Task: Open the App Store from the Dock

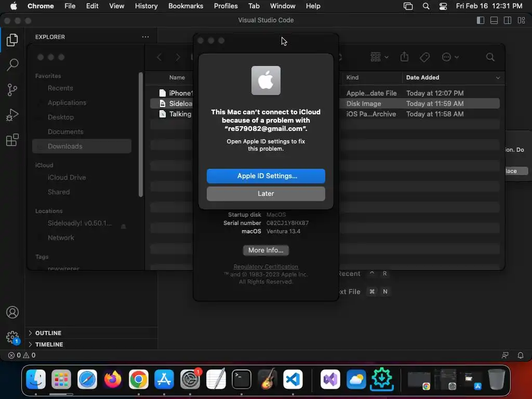Action: (164, 379)
